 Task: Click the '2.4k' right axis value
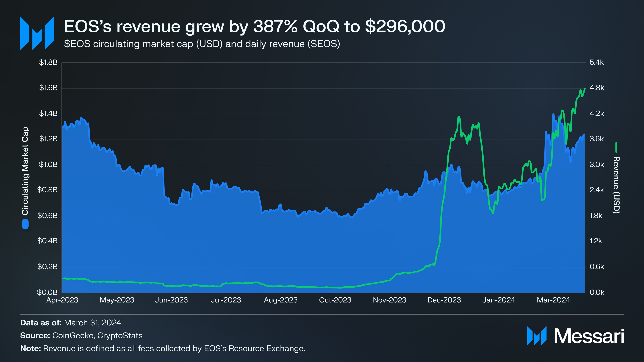[597, 190]
